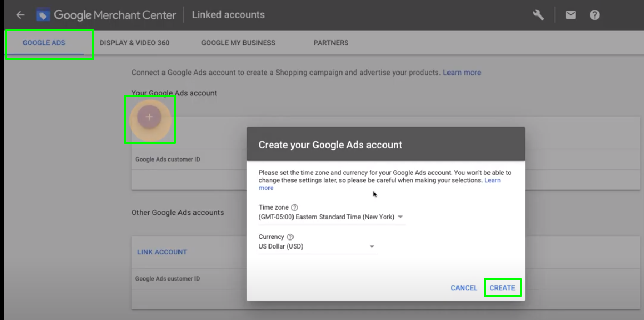644x320 pixels.
Task: Click the Currency label
Action: (x=272, y=237)
